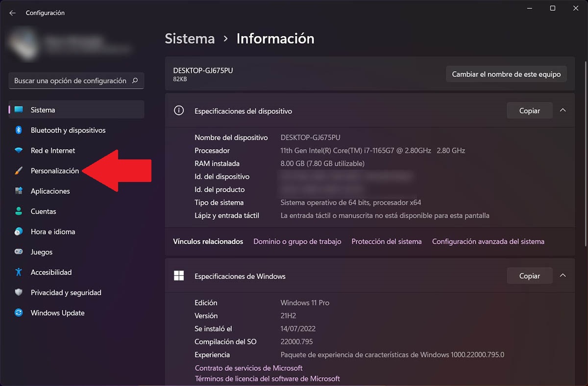Click the Versión value 21H2
The image size is (588, 386).
point(288,316)
